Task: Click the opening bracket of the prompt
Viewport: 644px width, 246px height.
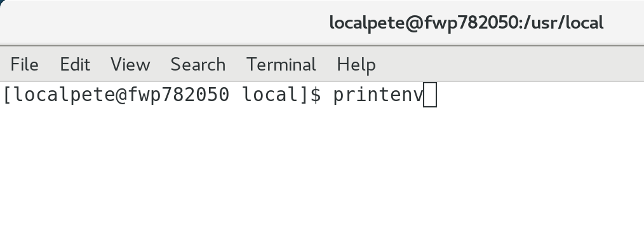Action: (x=8, y=95)
